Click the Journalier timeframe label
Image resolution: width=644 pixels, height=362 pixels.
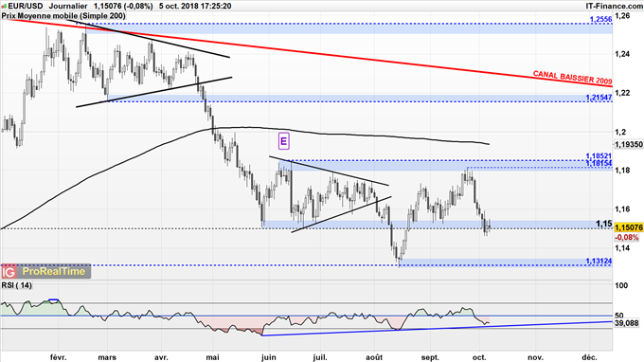click(68, 7)
